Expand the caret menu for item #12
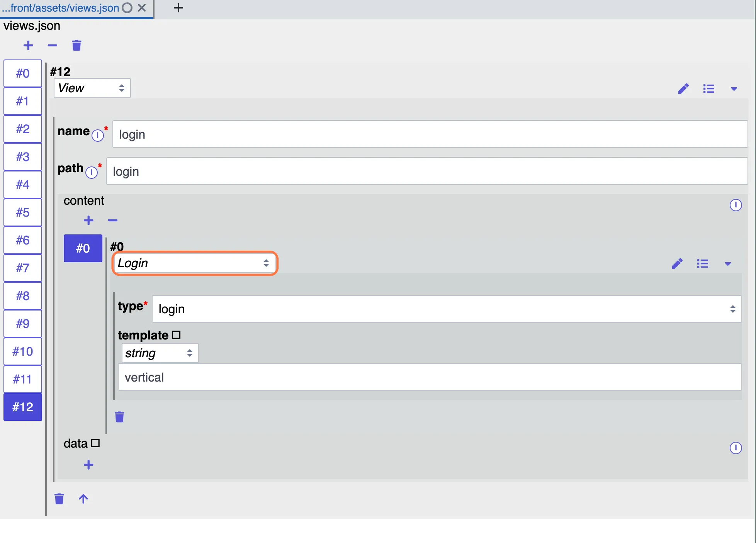This screenshot has height=543, width=756. coord(734,89)
